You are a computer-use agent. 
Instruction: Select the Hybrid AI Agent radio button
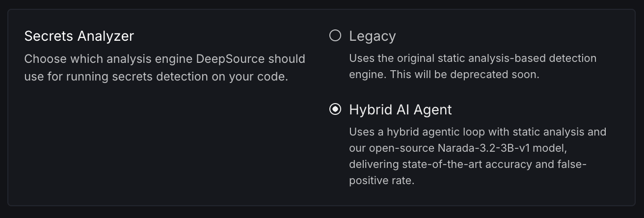(x=335, y=109)
